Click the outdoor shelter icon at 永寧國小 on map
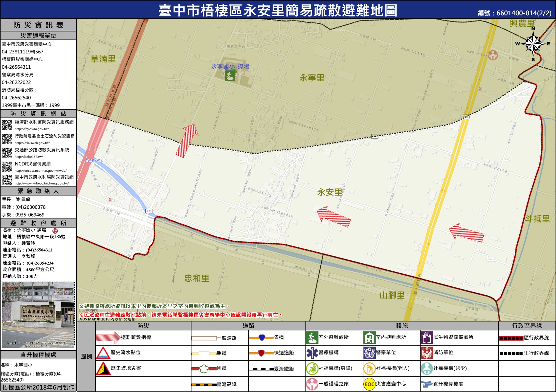Viewport: 556px width, 392px height. [230, 75]
